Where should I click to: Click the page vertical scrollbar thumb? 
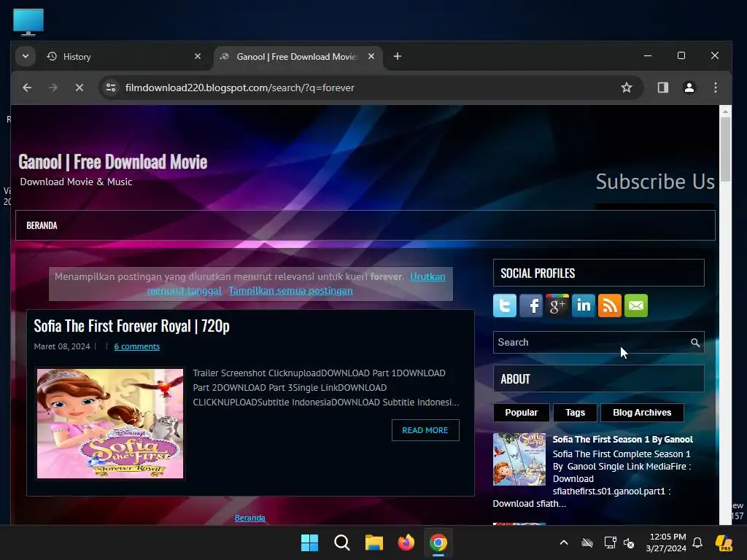tap(725, 149)
